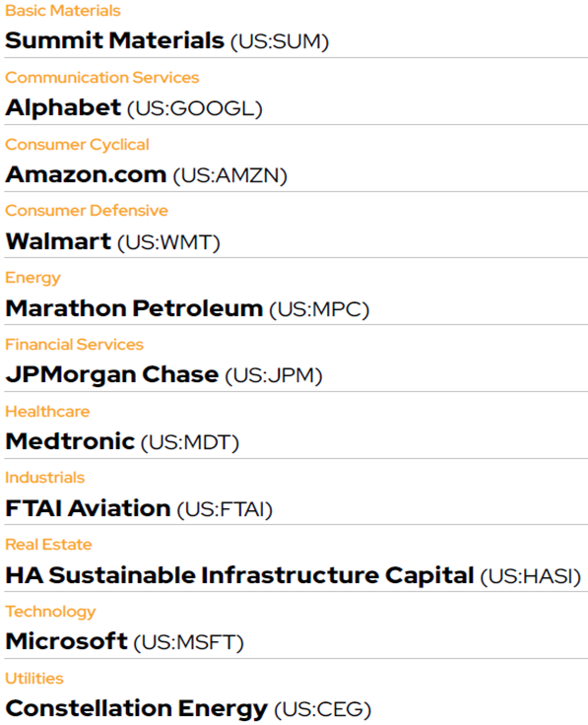Click the US:HASI ticker symbol
The height and width of the screenshot is (725, 588).
pos(530,576)
